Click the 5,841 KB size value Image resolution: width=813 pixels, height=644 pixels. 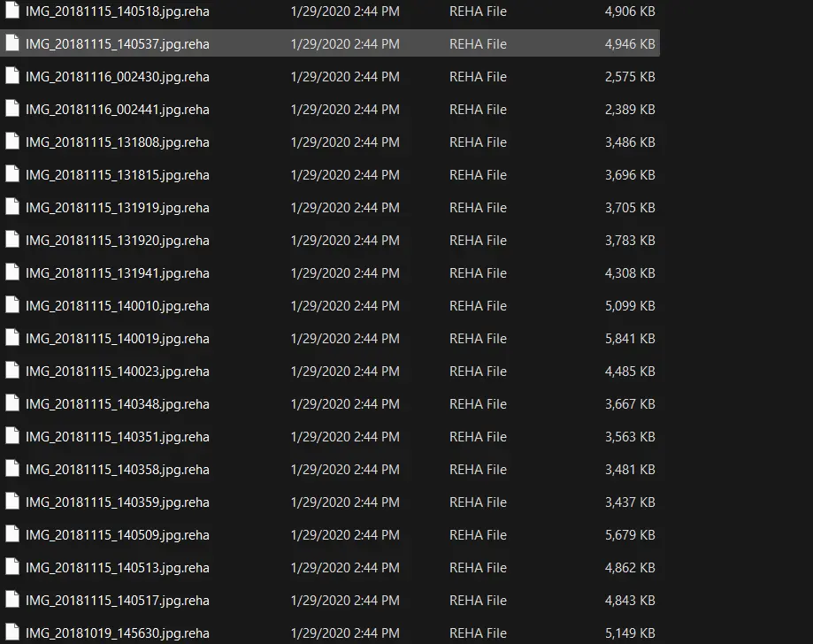(x=630, y=339)
